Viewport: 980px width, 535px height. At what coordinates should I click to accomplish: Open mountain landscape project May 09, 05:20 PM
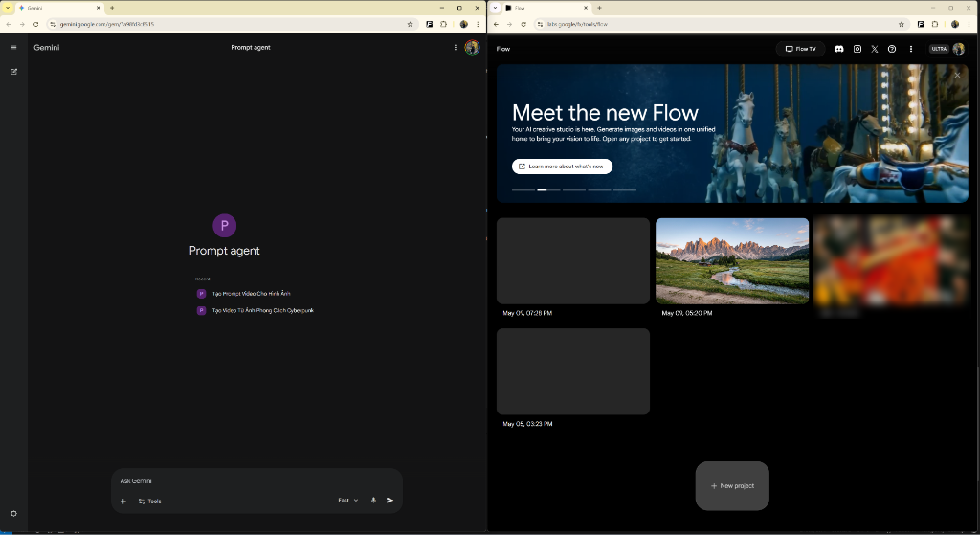point(732,260)
